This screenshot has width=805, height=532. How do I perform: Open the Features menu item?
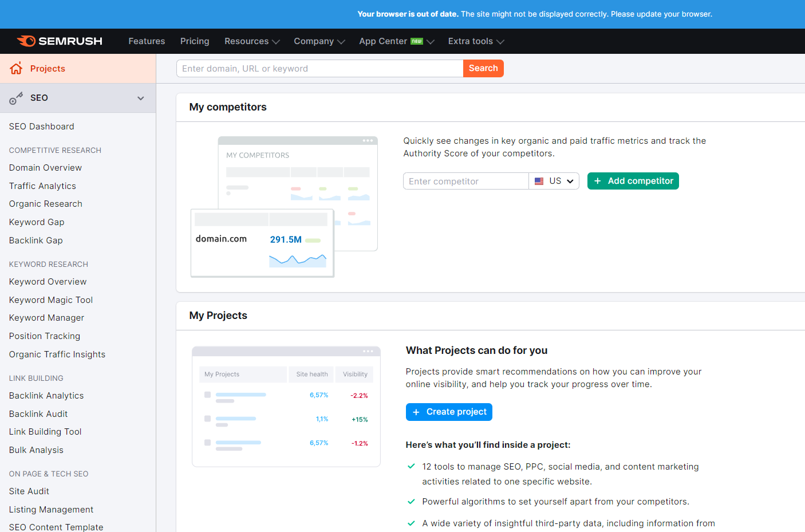tap(147, 41)
